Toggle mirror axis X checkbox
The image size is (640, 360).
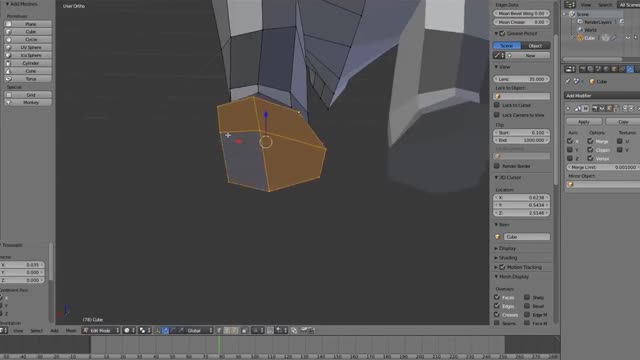pyautogui.click(x=570, y=141)
